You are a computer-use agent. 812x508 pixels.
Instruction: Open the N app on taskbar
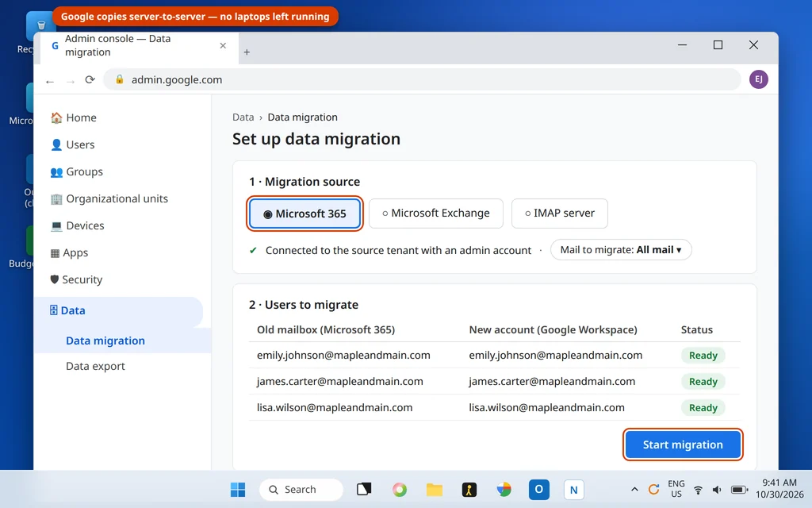[x=574, y=489]
